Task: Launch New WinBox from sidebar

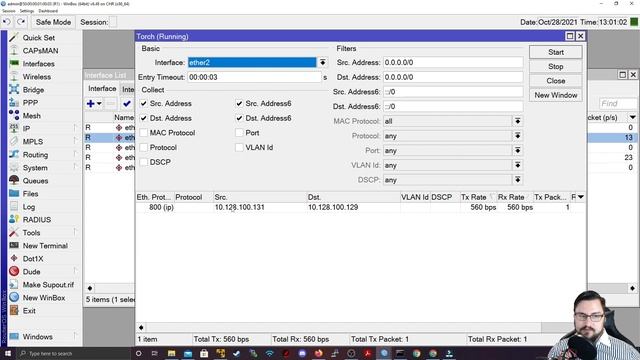Action: coord(44,298)
